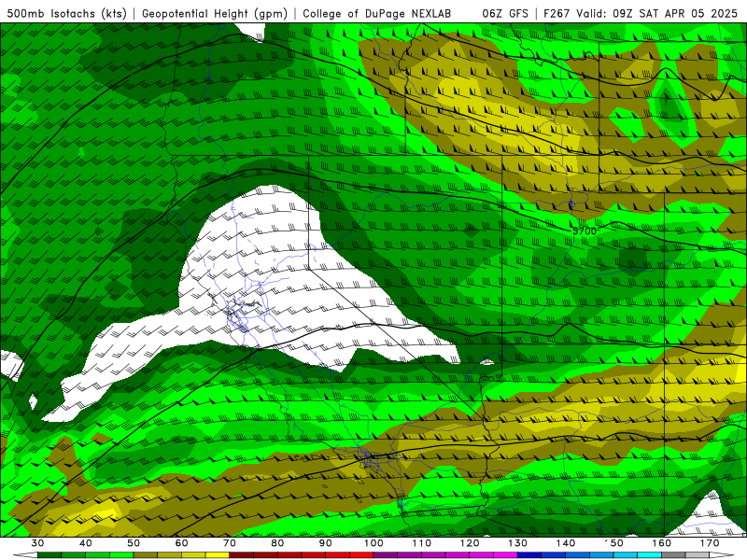Click the "120" colorbar scale label
747x560 pixels.
(x=470, y=543)
